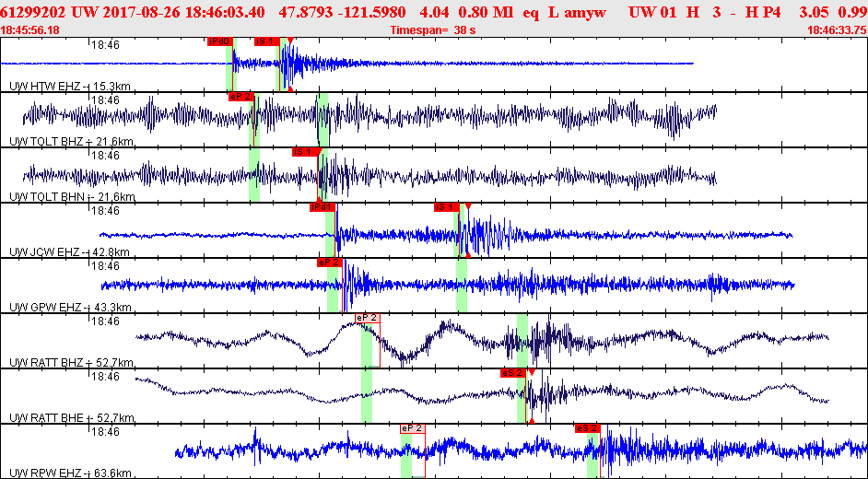This screenshot has height=479, width=868.
Task: Select the iS 1 pick flag on JCW EHZ
Action: [x=447, y=207]
